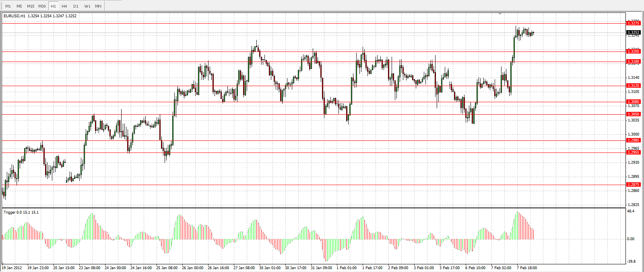This screenshot has height=272, width=644.
Task: Click the 1 Feb 01:00 time label
Action: tap(347, 268)
